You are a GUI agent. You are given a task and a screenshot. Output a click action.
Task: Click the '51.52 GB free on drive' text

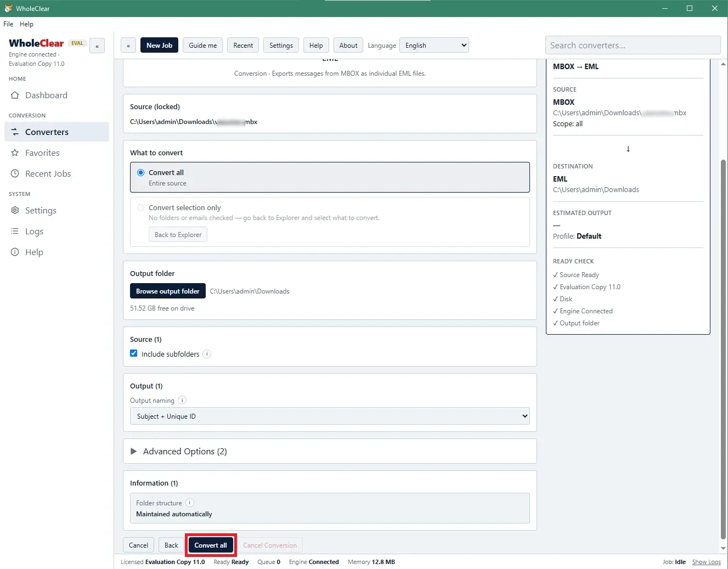point(162,308)
